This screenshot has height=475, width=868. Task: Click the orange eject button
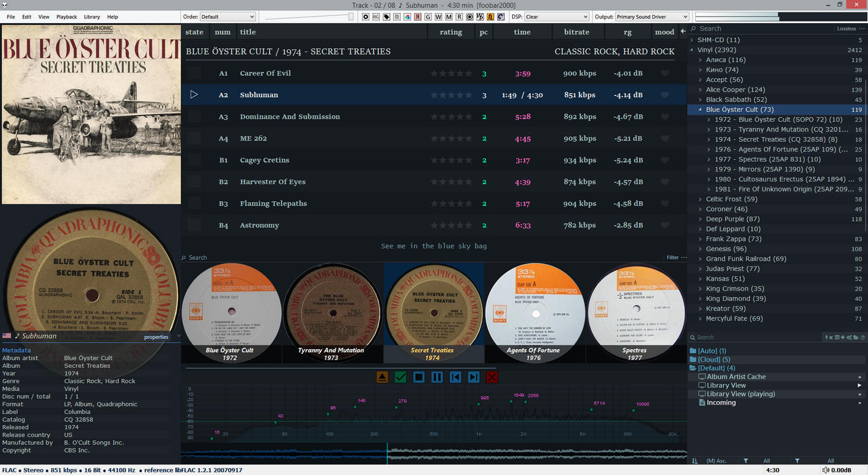point(382,377)
